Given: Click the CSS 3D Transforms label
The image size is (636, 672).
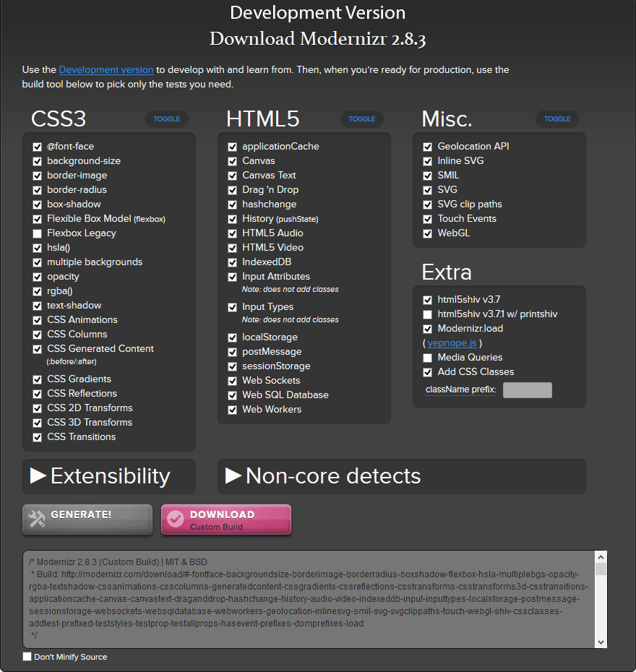Looking at the screenshot, I should click(90, 422).
